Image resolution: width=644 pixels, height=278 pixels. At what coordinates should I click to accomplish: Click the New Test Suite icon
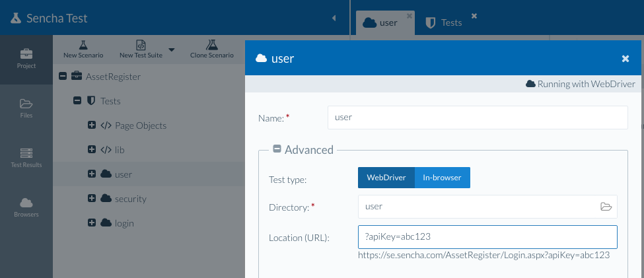pos(141,45)
